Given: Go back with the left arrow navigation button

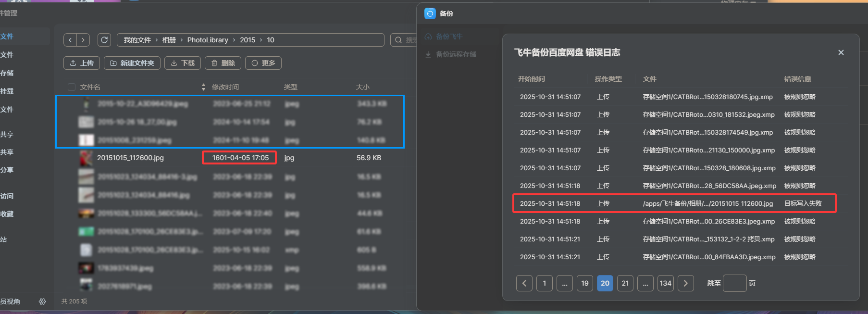Looking at the screenshot, I should pyautogui.click(x=70, y=40).
